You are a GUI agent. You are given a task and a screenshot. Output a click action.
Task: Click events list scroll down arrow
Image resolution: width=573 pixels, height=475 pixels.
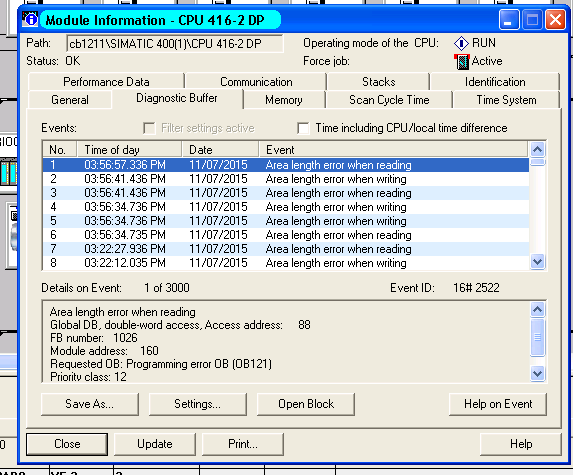(538, 262)
